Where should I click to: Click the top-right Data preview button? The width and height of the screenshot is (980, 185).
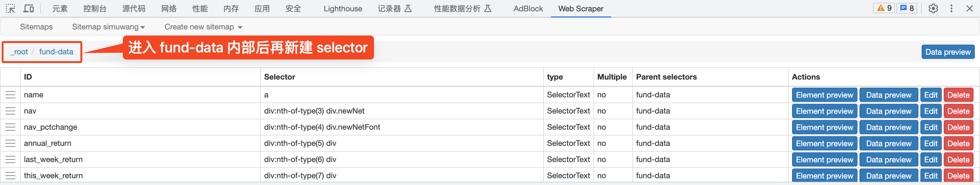pyautogui.click(x=947, y=52)
